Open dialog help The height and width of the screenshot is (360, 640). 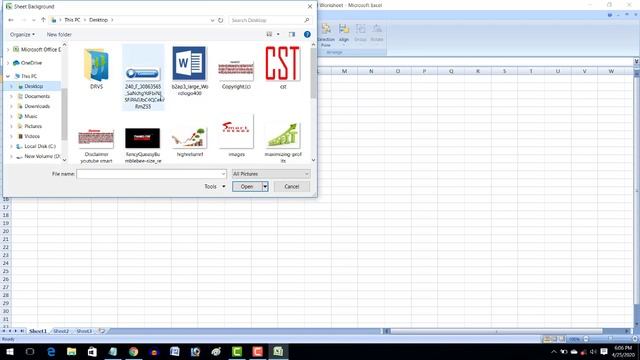coord(307,34)
